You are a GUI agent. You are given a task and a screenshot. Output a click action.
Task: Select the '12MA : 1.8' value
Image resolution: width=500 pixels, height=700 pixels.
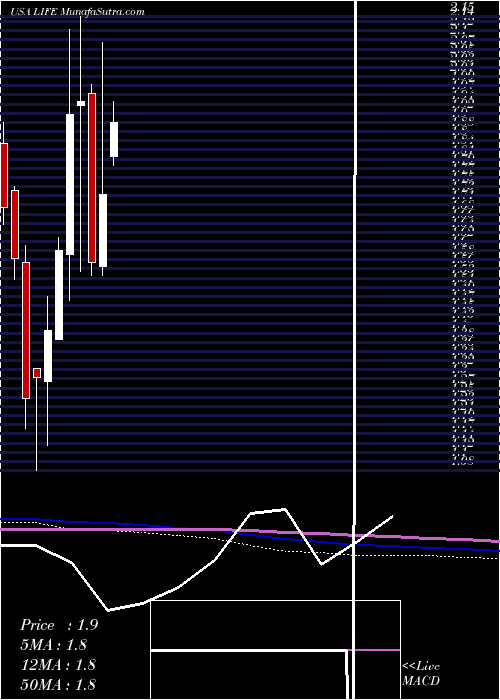tap(58, 664)
